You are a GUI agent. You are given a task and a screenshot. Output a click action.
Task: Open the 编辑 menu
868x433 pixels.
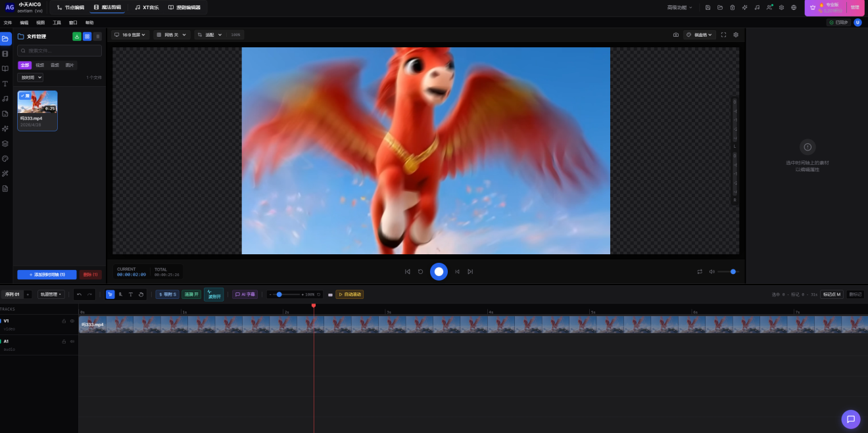[x=24, y=22]
